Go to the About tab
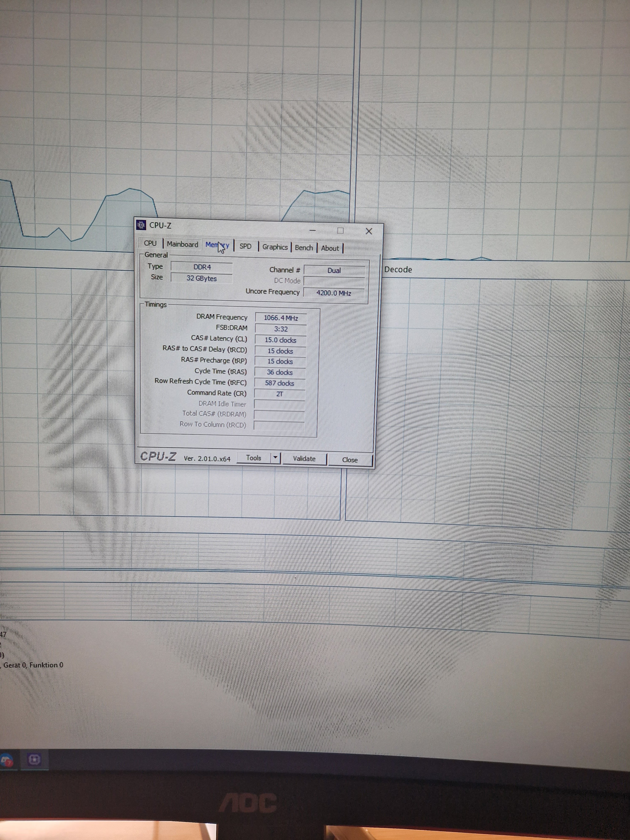This screenshot has width=630, height=840. 330,248
